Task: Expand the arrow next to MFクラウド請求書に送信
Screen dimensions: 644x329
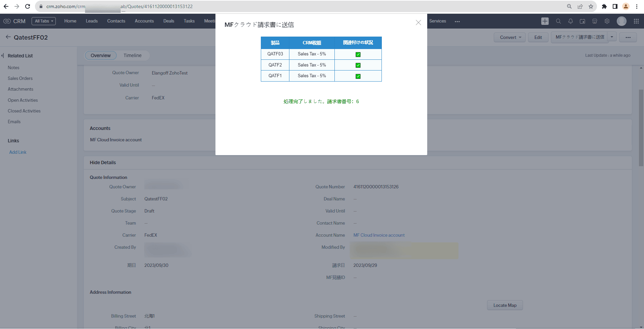Action: pos(612,37)
